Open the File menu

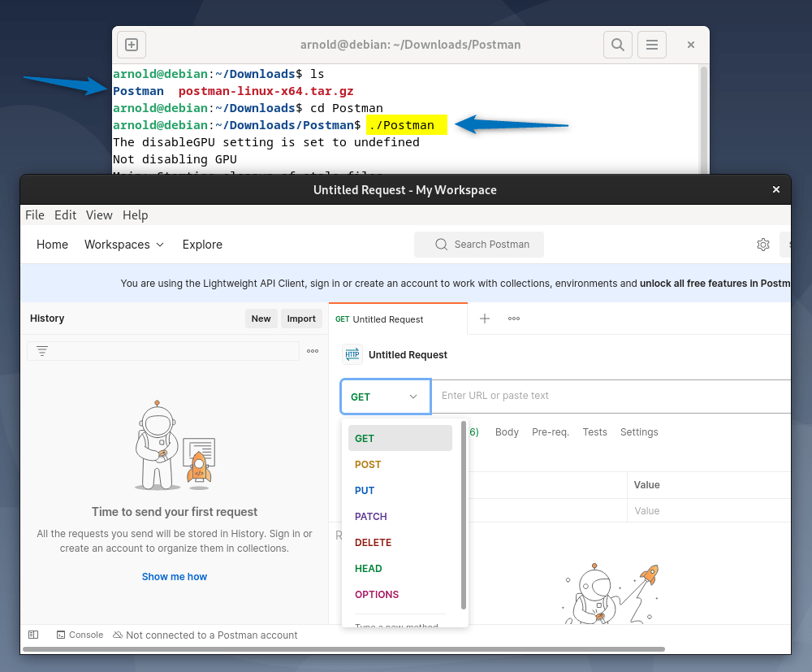tap(34, 215)
